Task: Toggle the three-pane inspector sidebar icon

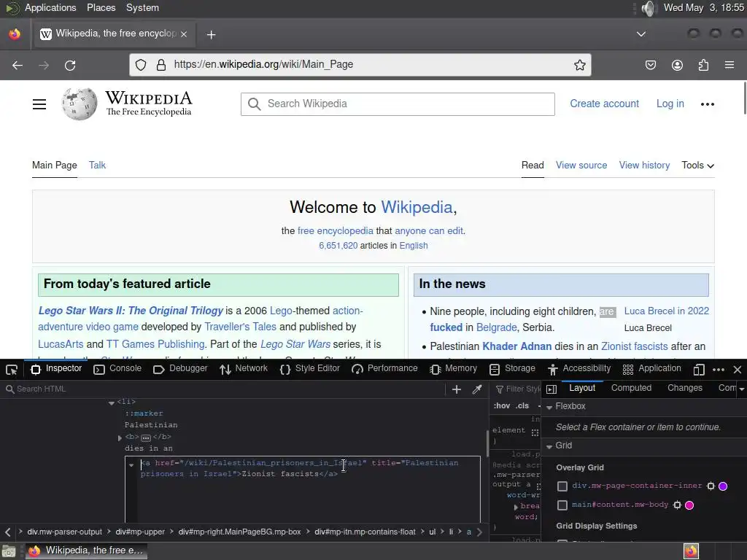Action: tap(551, 389)
